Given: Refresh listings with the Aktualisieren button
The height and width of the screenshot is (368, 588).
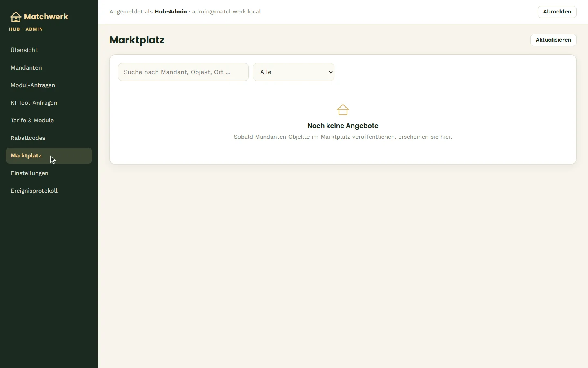Looking at the screenshot, I should click(553, 40).
